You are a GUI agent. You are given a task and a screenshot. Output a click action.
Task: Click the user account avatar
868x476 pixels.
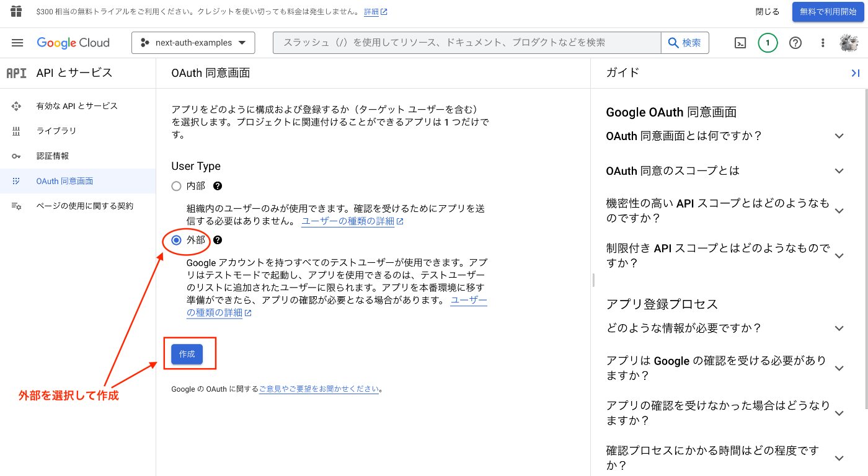pos(849,43)
